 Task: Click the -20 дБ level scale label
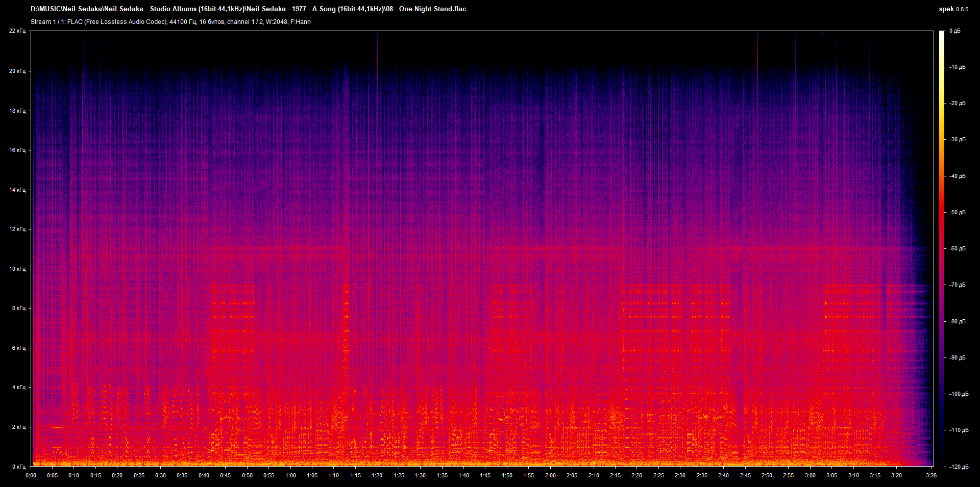coord(957,104)
